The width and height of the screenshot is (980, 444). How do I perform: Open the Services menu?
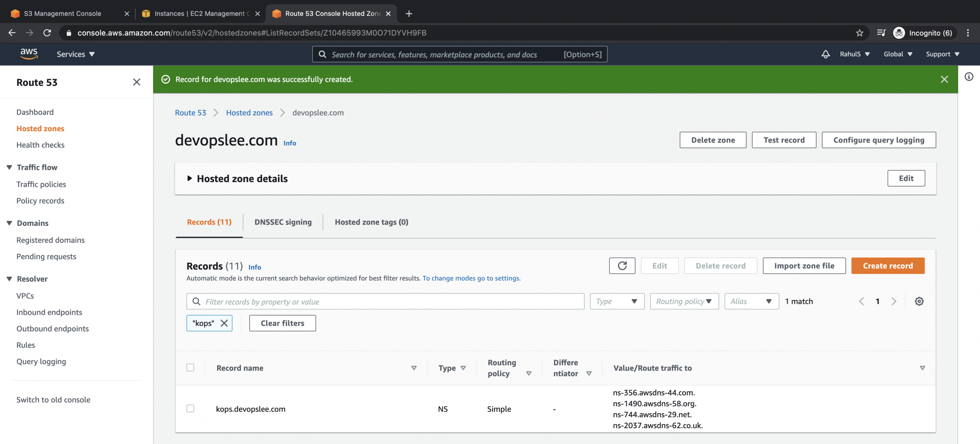click(x=75, y=54)
